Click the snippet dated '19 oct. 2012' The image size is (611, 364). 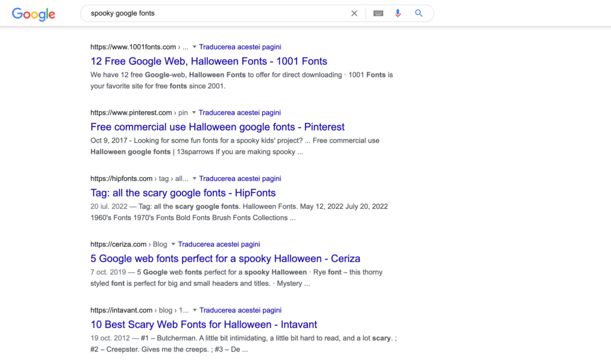[x=243, y=344]
